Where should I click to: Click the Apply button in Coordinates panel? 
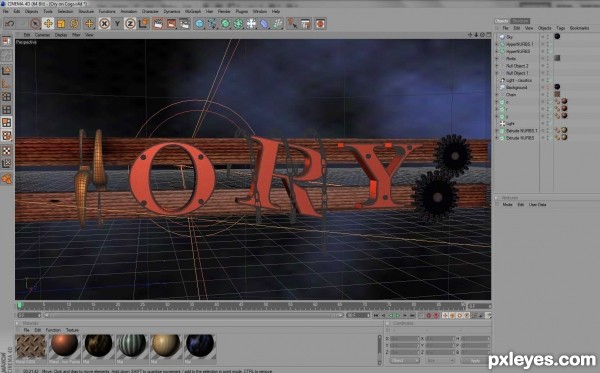pos(474,360)
